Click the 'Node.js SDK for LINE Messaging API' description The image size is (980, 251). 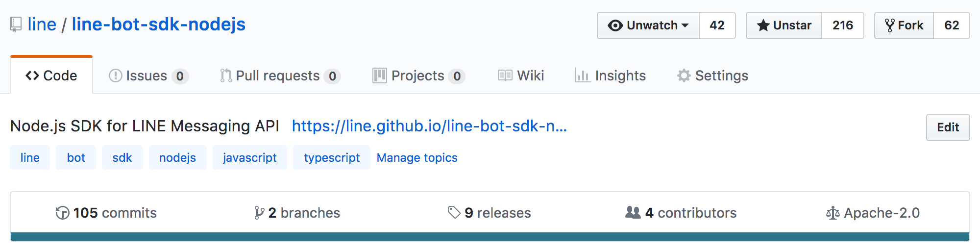point(145,126)
